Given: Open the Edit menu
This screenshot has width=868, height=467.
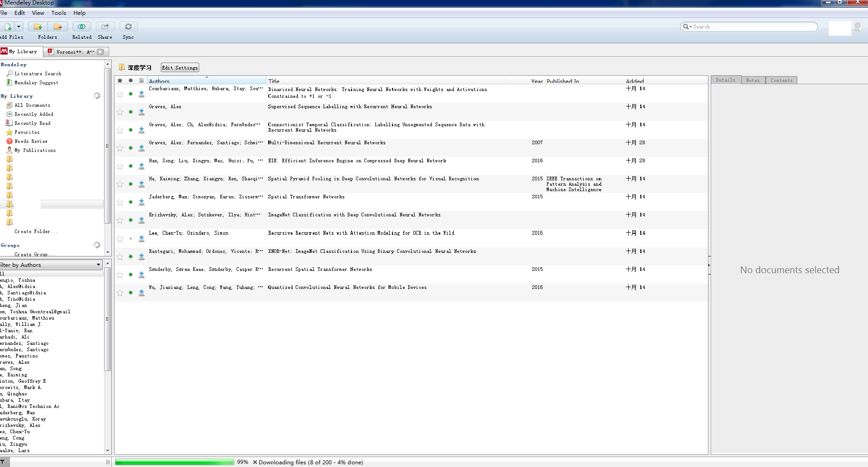Looking at the screenshot, I should pos(19,13).
